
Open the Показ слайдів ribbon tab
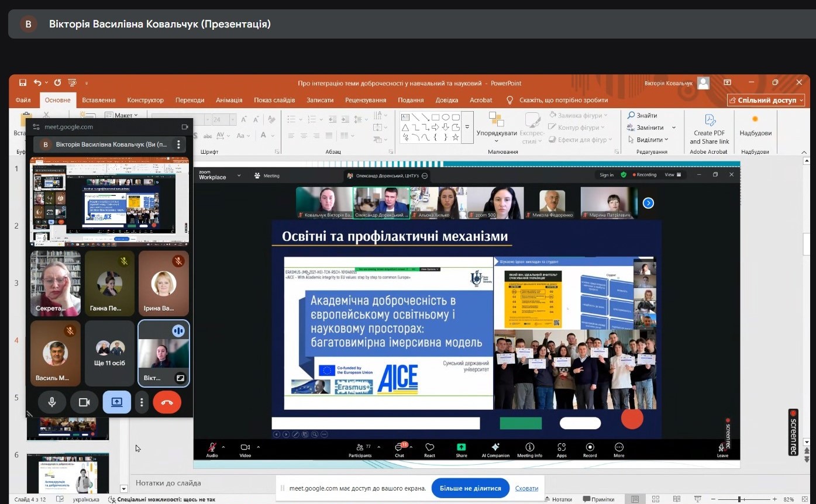[x=274, y=100]
